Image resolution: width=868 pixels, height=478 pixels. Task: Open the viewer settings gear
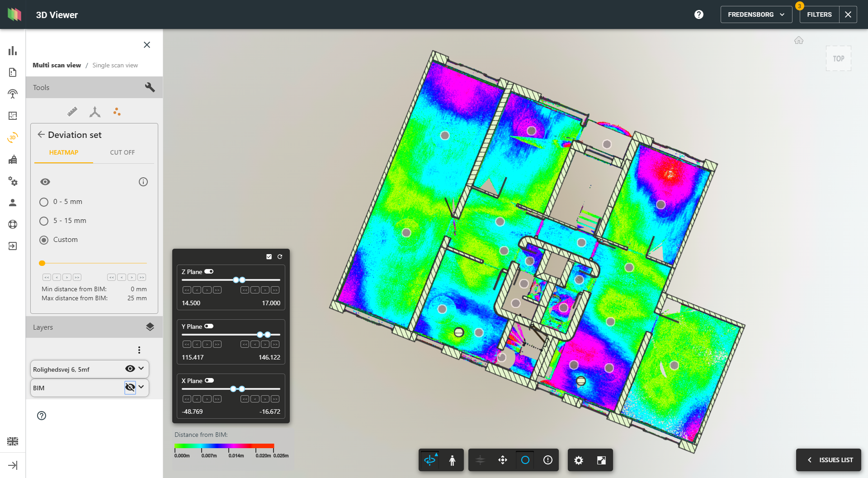tap(578, 460)
